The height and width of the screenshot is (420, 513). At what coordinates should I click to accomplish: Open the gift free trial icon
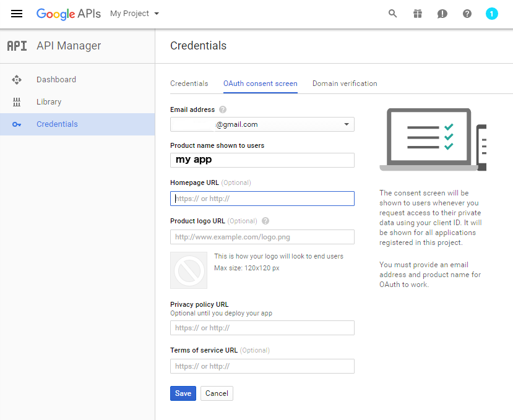[x=418, y=14]
